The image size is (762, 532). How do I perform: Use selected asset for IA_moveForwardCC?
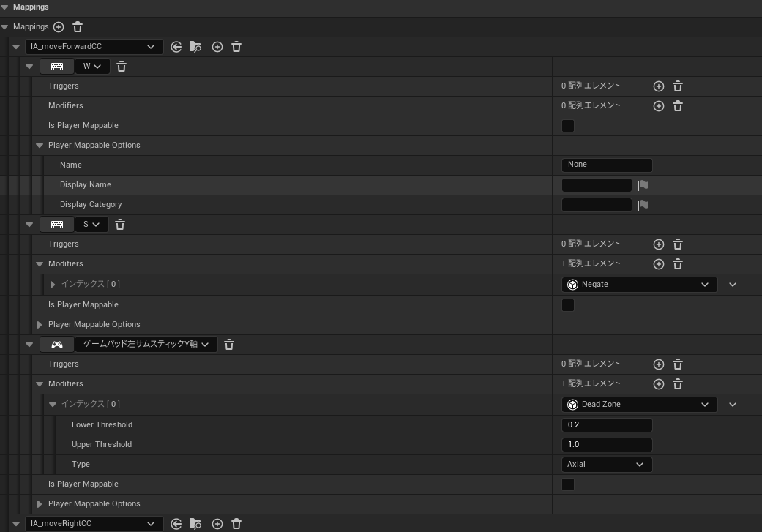[176, 46]
